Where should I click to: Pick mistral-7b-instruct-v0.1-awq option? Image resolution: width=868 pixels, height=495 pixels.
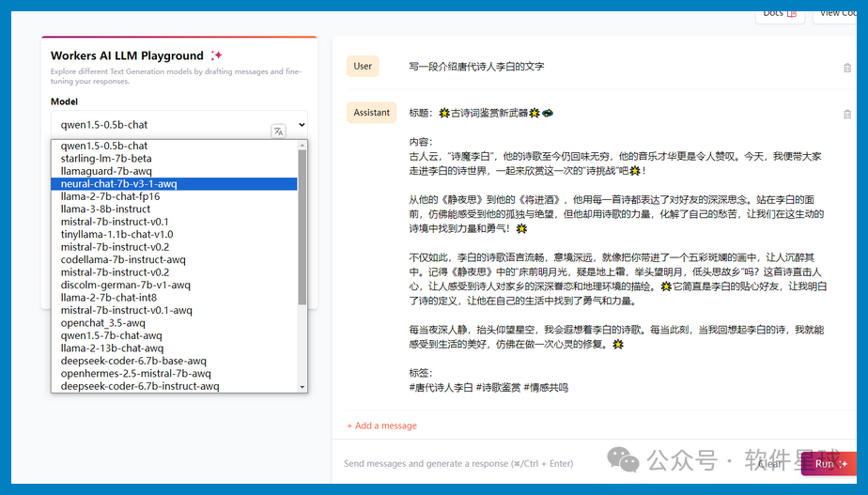pos(174,310)
